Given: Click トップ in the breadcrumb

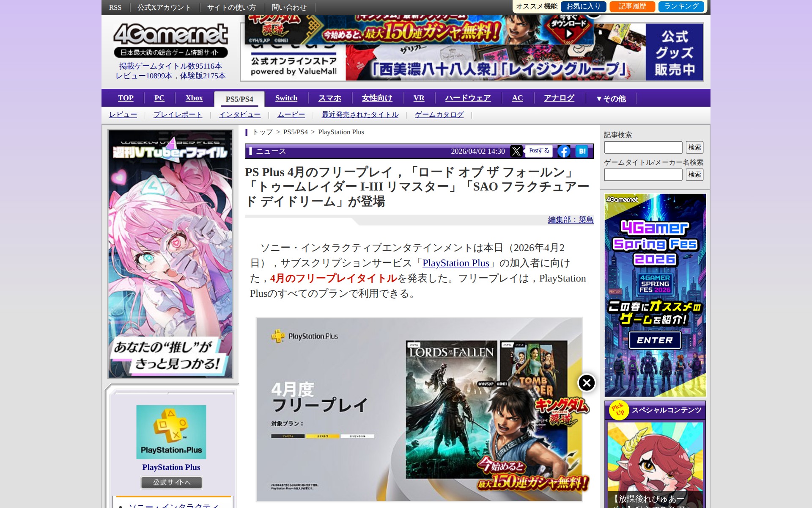Looking at the screenshot, I should pyautogui.click(x=263, y=132).
